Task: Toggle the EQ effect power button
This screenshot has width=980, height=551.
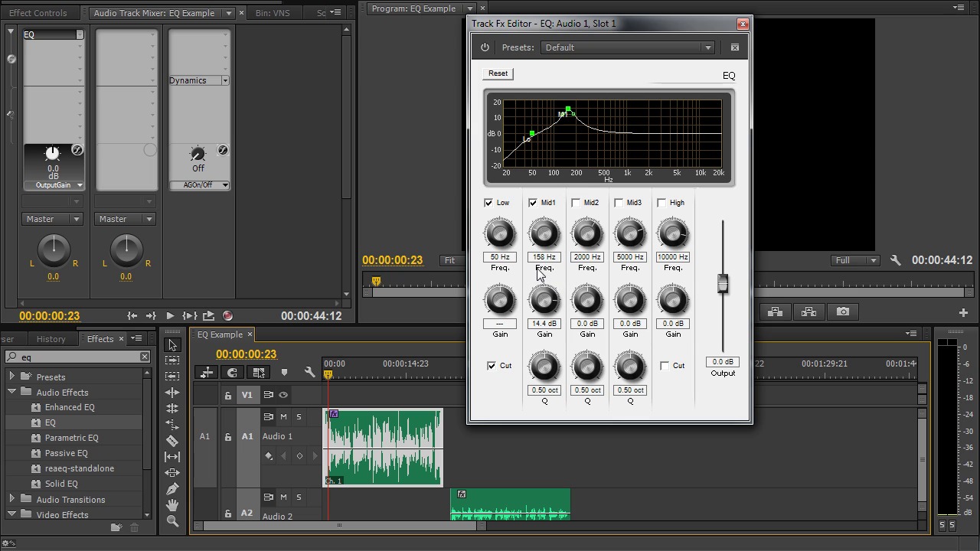Action: 485,47
